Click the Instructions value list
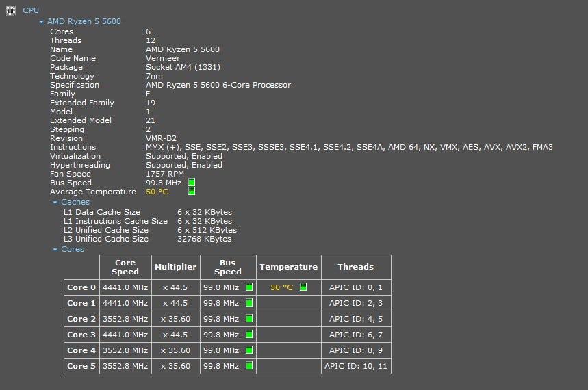This screenshot has width=588, height=390. (349, 147)
